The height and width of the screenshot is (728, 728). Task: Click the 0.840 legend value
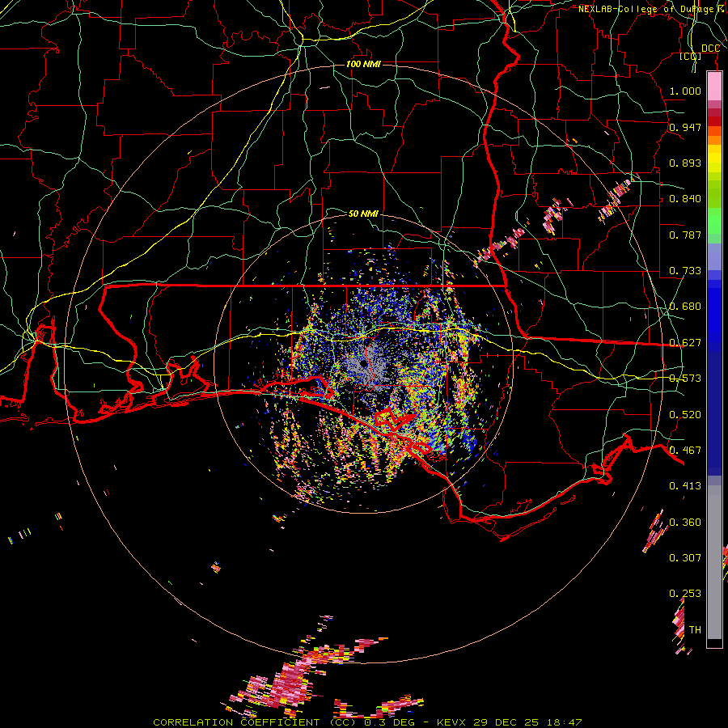685,199
